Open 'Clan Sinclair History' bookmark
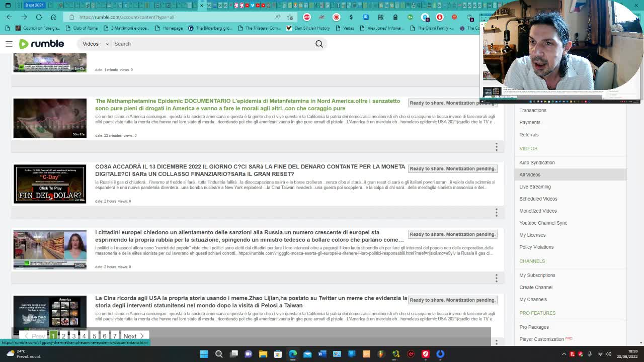Screen dimensions: 644x362 (x=308, y=28)
